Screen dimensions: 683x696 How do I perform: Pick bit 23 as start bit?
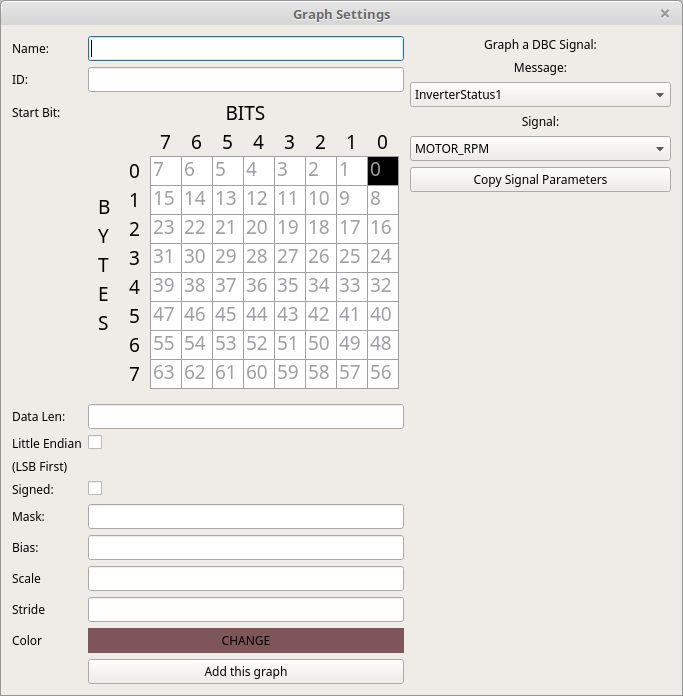pyautogui.click(x=166, y=229)
